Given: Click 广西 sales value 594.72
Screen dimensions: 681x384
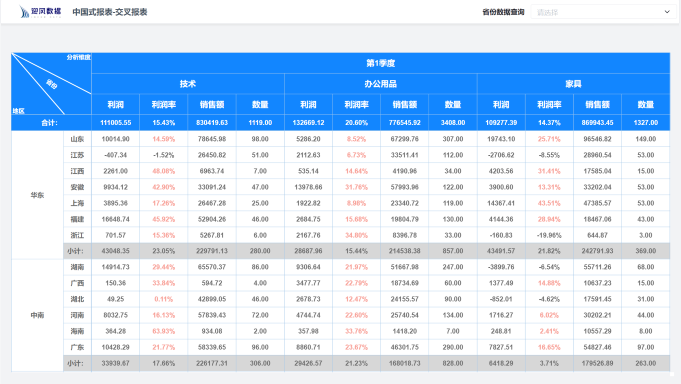Looking at the screenshot, I should (x=212, y=283).
